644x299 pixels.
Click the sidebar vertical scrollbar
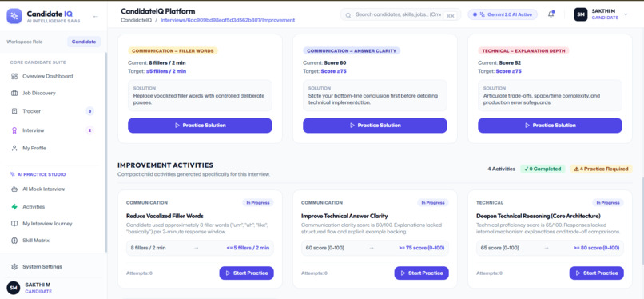[x=106, y=152]
